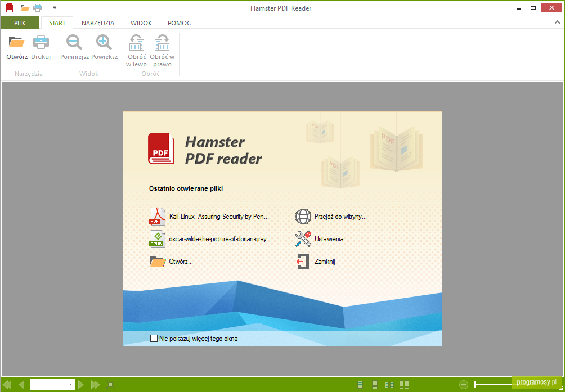The image size is (565, 392).
Task: Click the Obróć group label in ribbon
Action: [151, 74]
